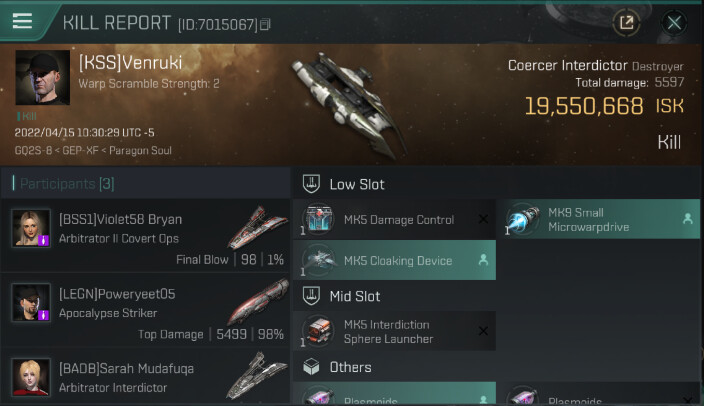Open Venruki's character portrait
The width and height of the screenshot is (704, 406).
click(43, 77)
